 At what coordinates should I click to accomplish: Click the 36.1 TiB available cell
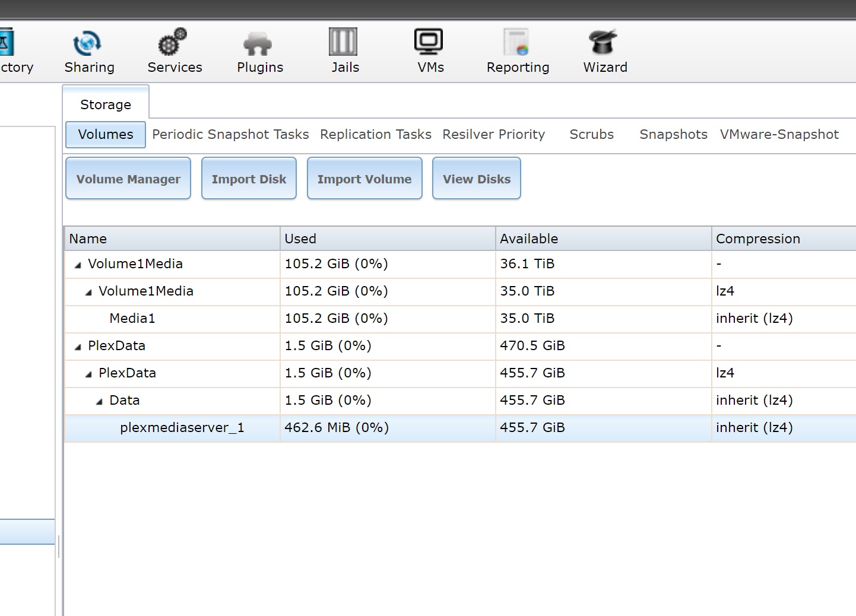[x=603, y=264]
